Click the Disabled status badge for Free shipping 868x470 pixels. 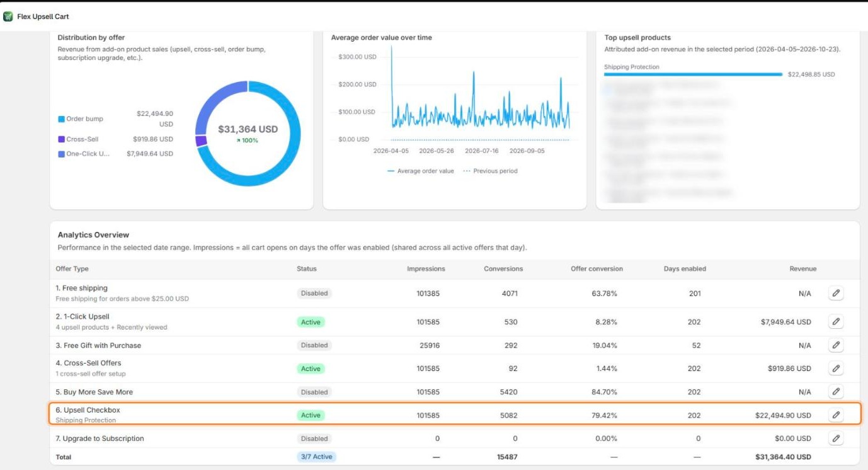[x=314, y=294]
